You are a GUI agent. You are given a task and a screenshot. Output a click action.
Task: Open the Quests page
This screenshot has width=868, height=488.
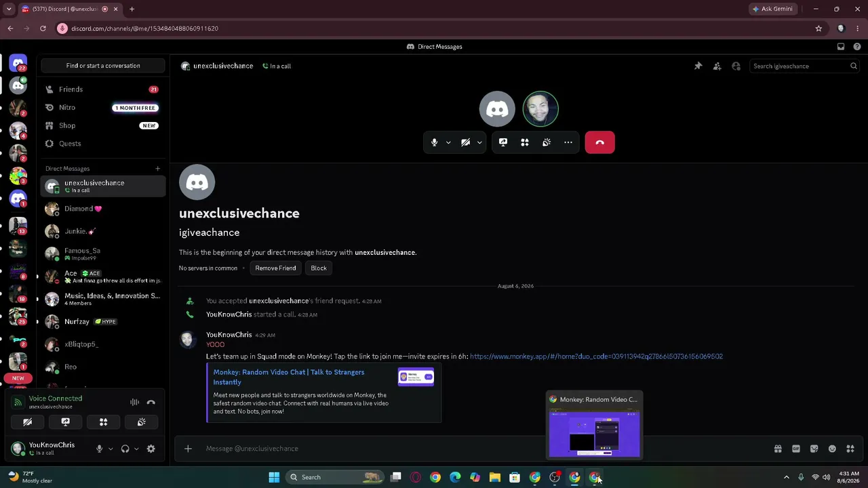coord(103,144)
